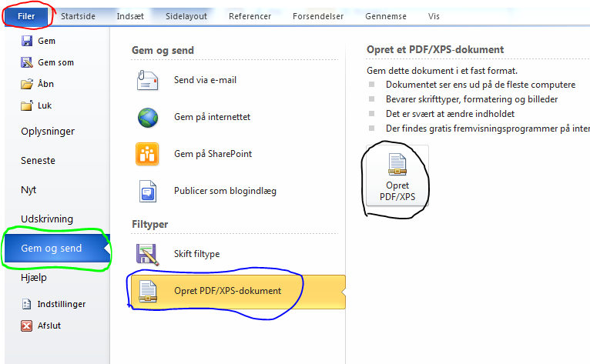Click the Filtyper section heading

tap(149, 225)
